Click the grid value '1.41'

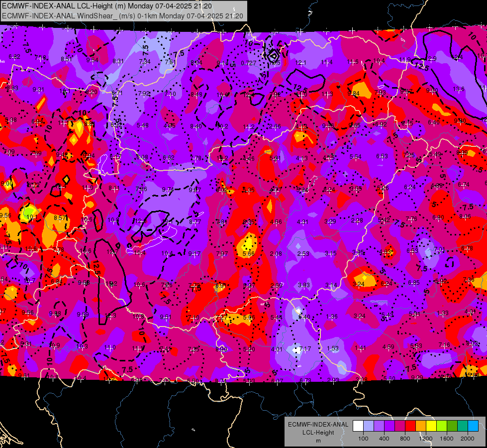click(360, 348)
